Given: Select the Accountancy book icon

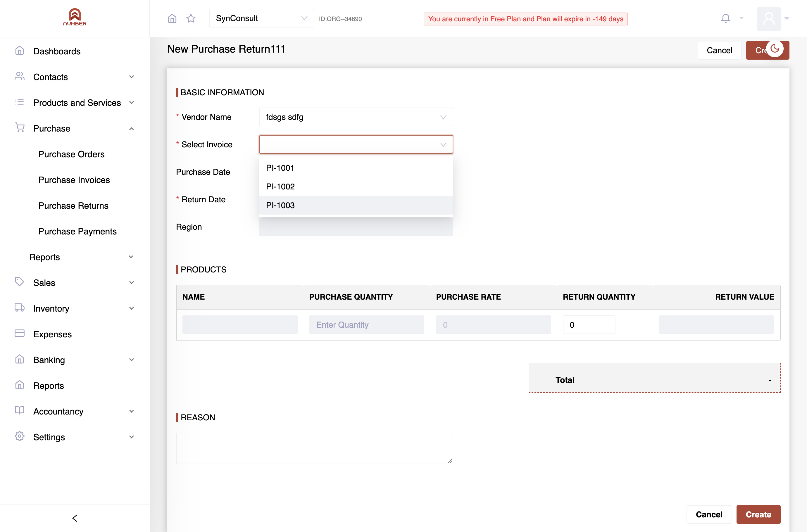Looking at the screenshot, I should [20, 410].
